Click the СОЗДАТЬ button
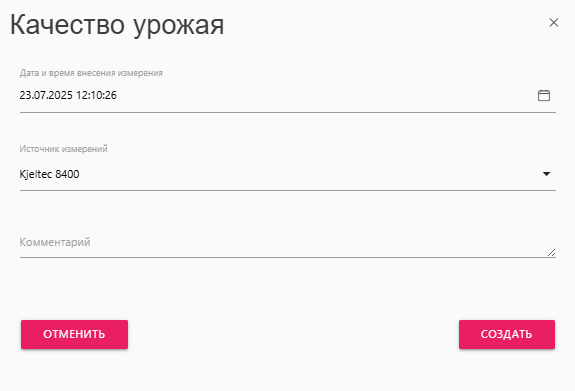The width and height of the screenshot is (575, 391). (x=507, y=334)
